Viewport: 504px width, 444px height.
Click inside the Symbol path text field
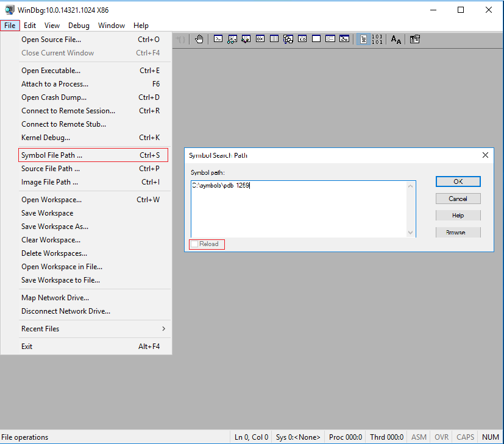(x=299, y=209)
